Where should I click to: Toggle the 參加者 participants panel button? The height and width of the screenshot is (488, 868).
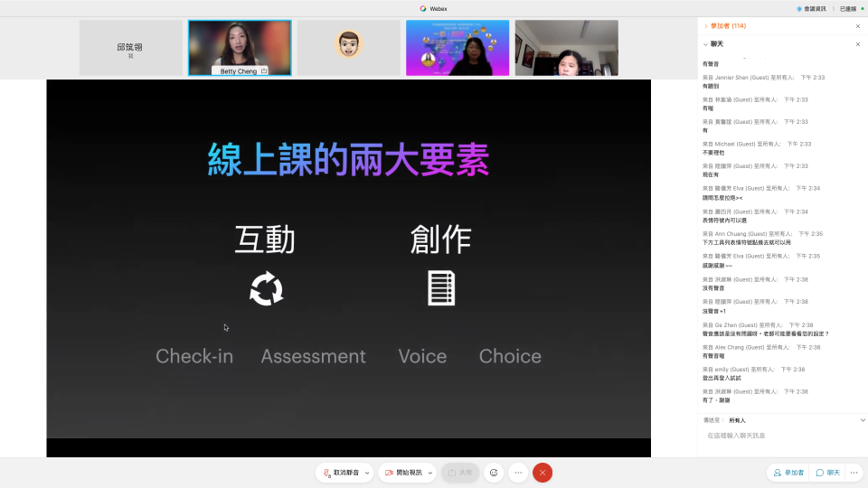pyautogui.click(x=788, y=473)
